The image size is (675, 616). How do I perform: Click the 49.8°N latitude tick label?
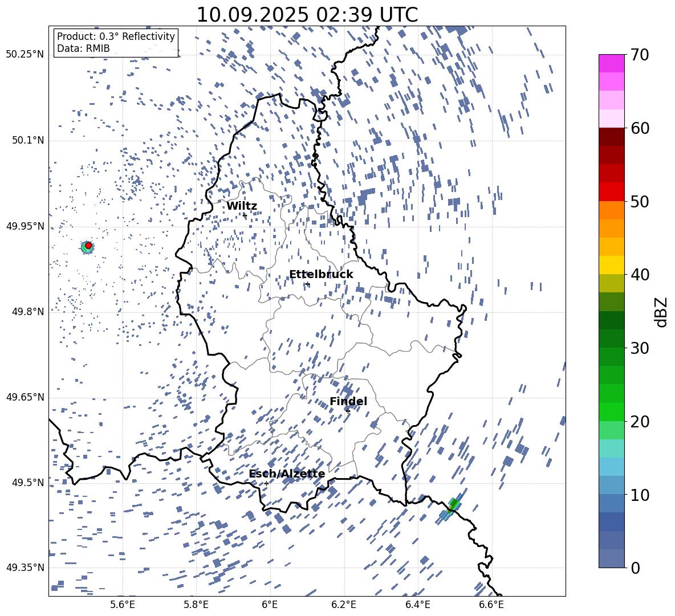pos(27,312)
